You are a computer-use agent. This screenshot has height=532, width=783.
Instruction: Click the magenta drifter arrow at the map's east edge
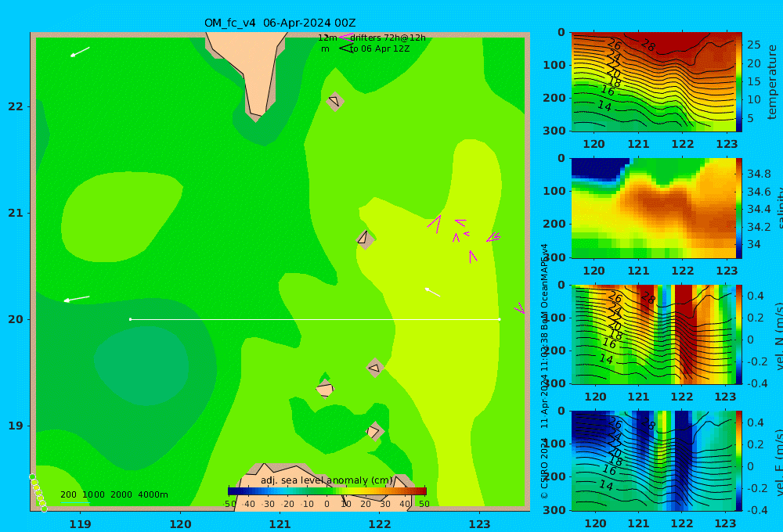point(520,308)
